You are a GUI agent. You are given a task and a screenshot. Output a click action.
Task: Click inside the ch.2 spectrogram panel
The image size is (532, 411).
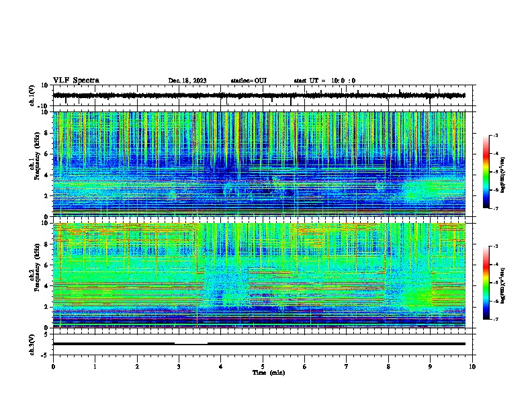point(259,275)
